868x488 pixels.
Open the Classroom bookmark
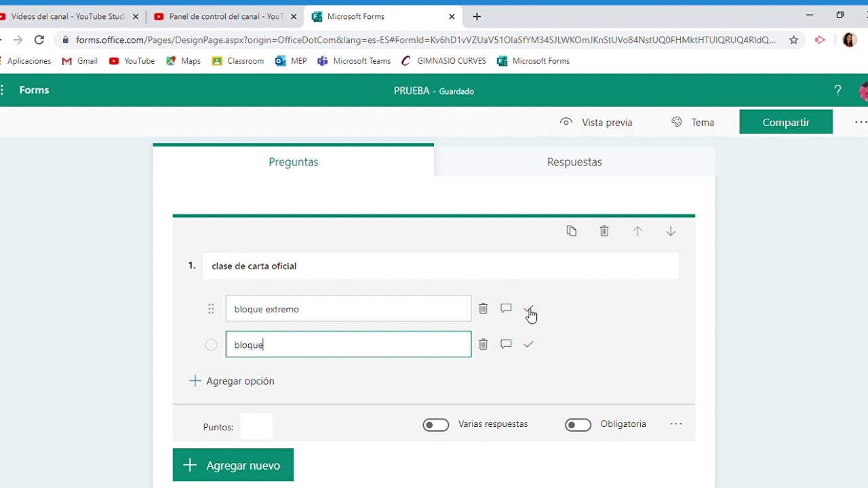pos(238,61)
